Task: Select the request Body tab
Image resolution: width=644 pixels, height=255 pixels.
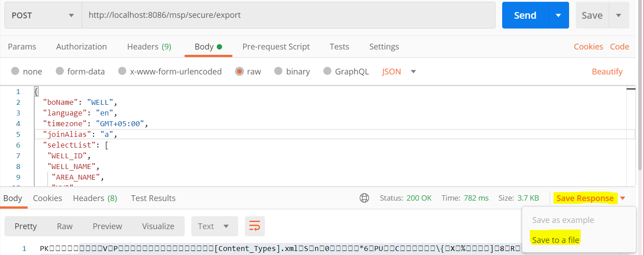Action: [x=208, y=46]
